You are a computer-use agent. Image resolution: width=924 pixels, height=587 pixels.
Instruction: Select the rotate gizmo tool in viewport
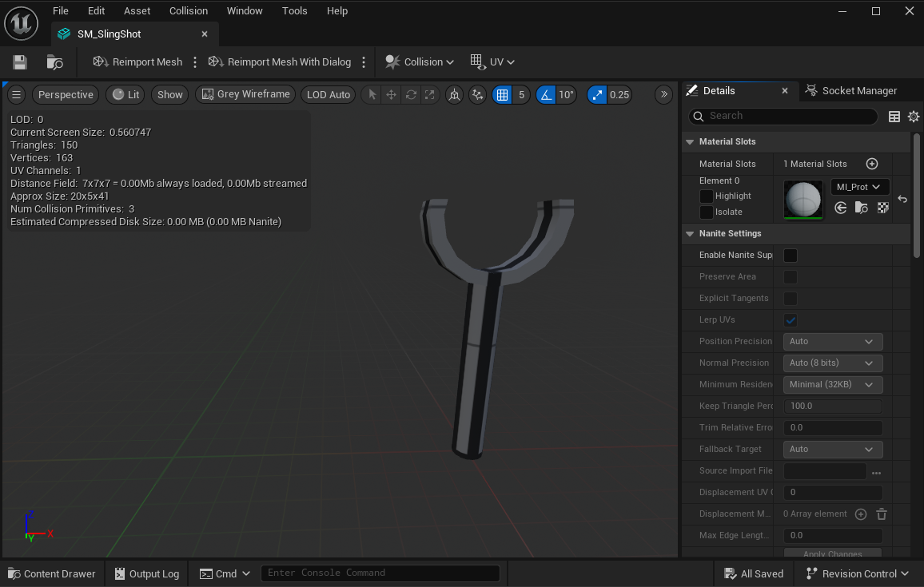411,94
